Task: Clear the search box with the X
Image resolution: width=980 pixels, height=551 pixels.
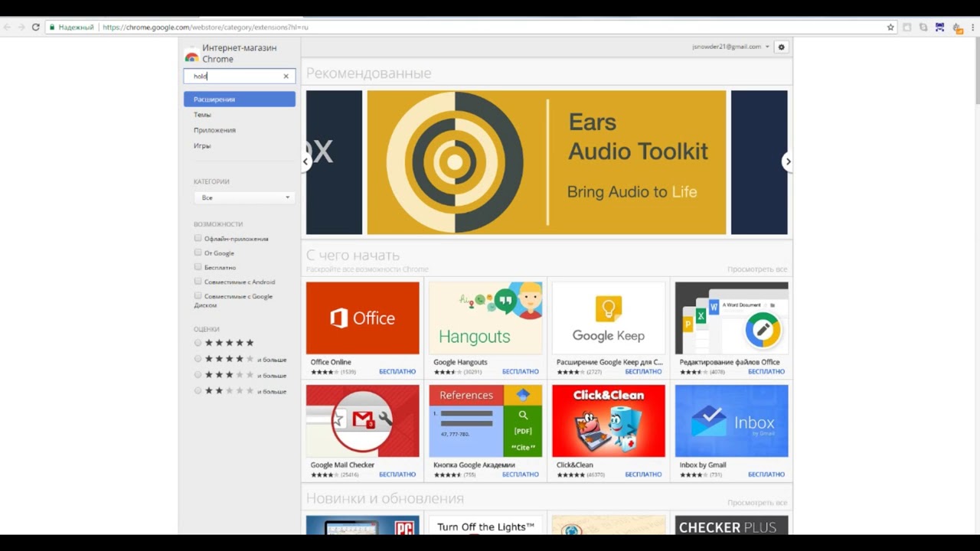Action: tap(286, 76)
